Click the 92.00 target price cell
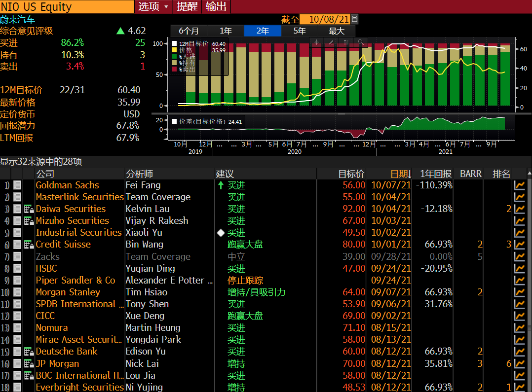Viewport: 532px width, 392px height. pyautogui.click(x=354, y=209)
